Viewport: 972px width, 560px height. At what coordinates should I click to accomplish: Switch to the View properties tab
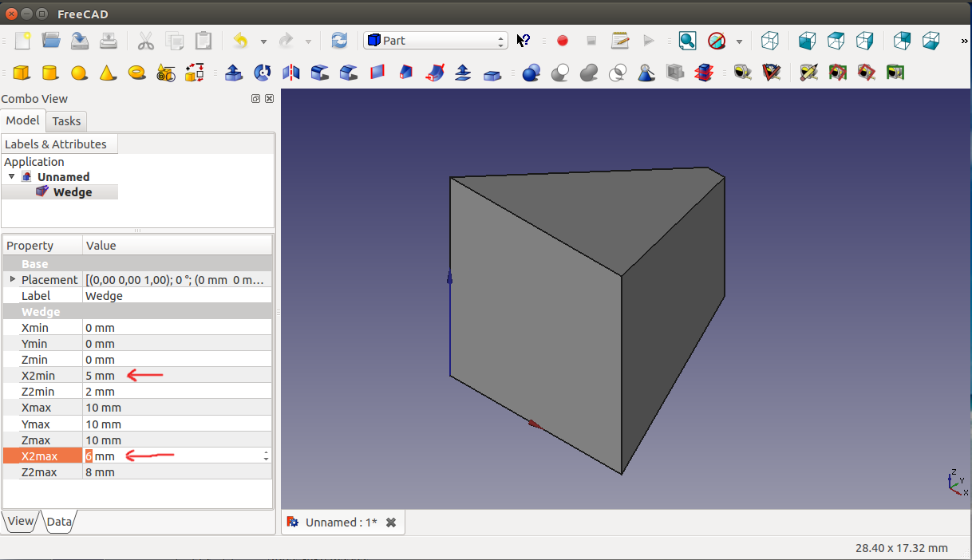pyautogui.click(x=20, y=521)
